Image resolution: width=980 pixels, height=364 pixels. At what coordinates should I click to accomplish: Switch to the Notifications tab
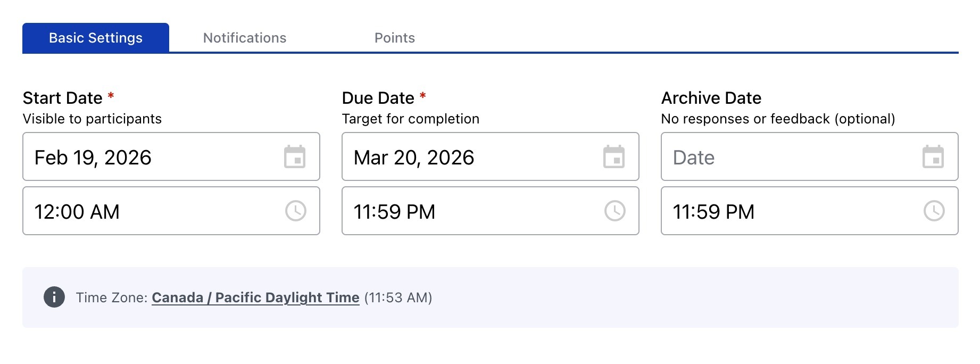tap(245, 38)
